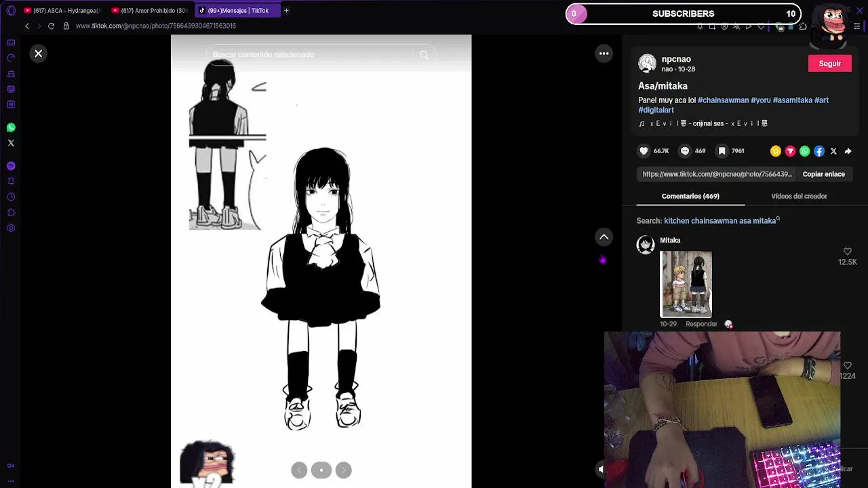Open the Comentarios (469) tab

(x=690, y=197)
